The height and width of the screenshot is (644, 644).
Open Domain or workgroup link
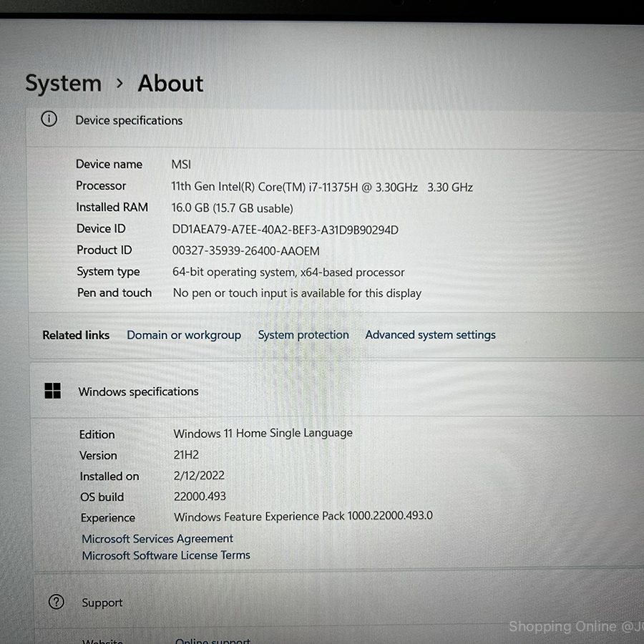click(184, 335)
